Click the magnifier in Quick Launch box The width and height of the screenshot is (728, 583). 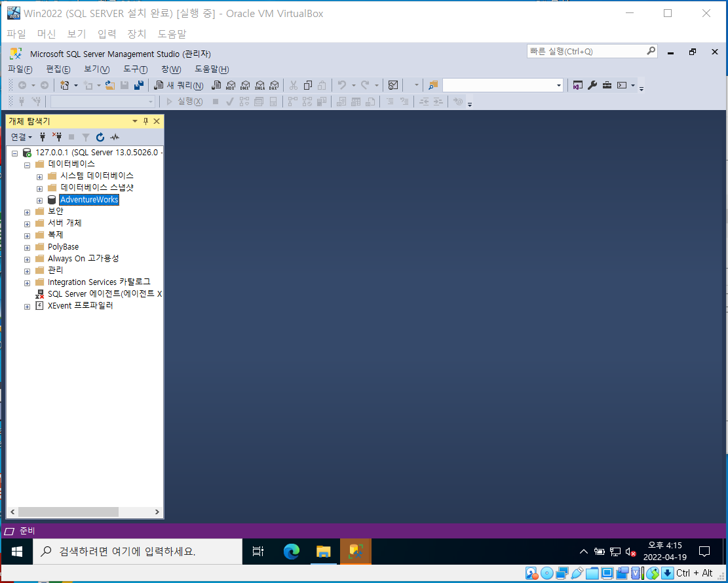(651, 50)
